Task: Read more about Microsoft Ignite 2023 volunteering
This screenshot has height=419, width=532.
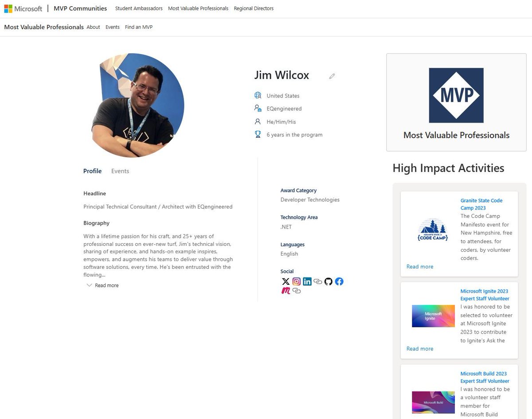Action: (x=419, y=349)
